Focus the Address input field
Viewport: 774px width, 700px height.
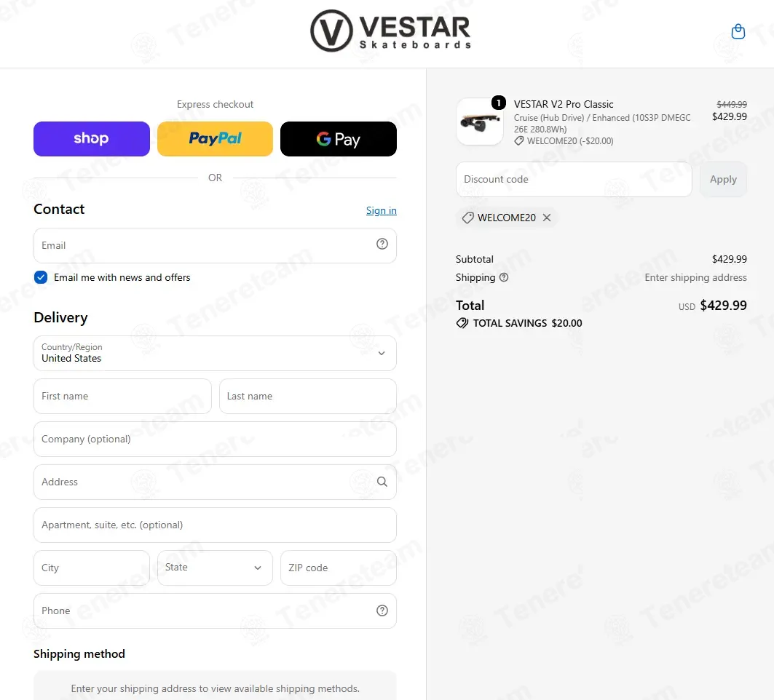(215, 482)
